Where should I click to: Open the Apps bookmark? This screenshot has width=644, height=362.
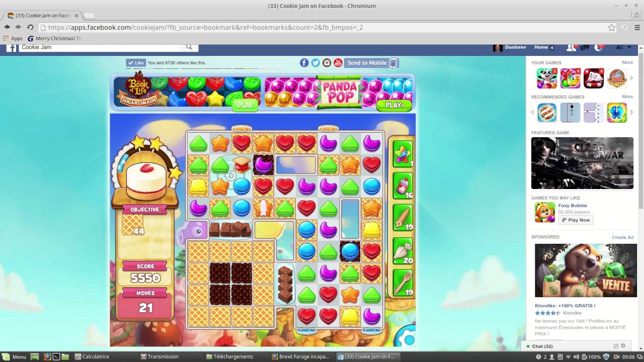(x=13, y=38)
